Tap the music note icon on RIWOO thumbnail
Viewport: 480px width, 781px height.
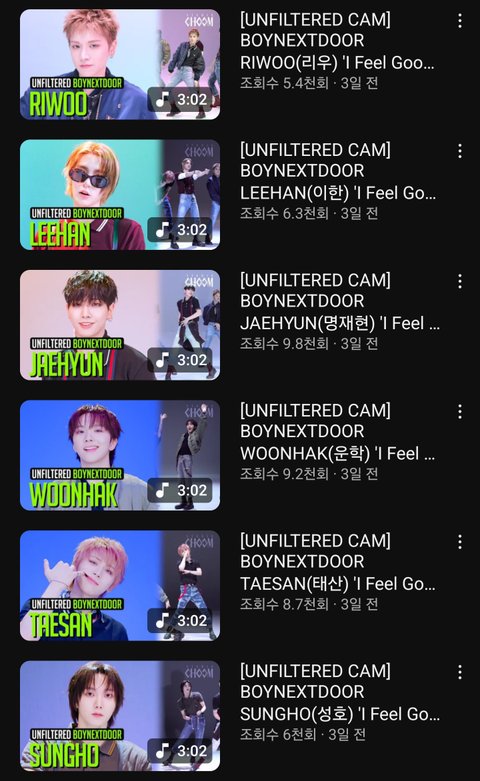pos(162,99)
